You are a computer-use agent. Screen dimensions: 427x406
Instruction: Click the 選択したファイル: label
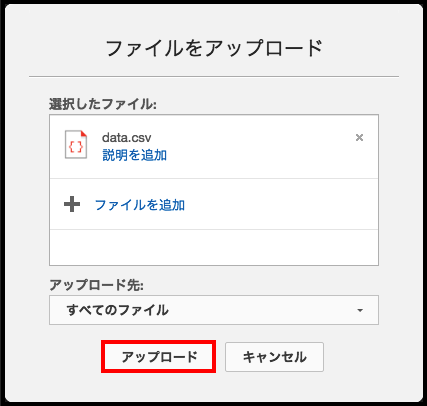coord(103,104)
